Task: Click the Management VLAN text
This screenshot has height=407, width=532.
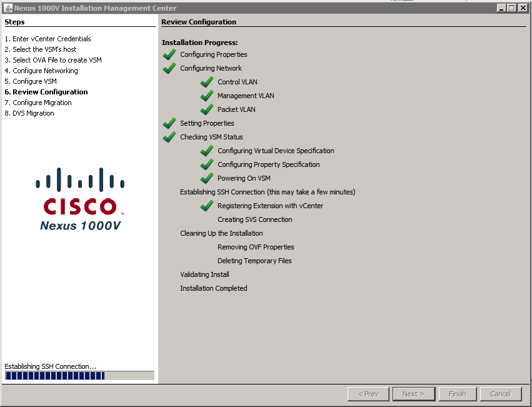Action: coord(246,96)
